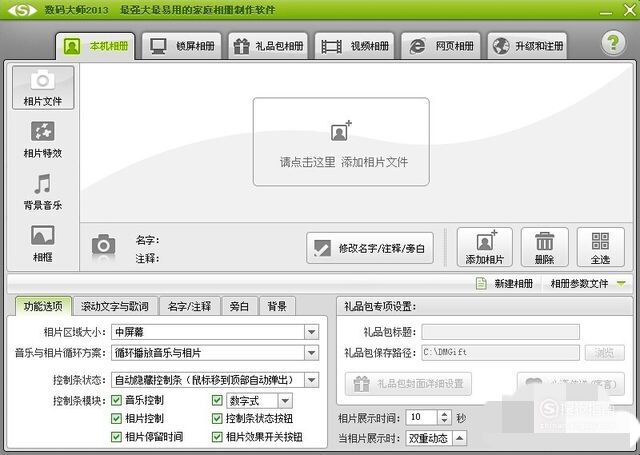Click the 礼品包标题 input field

pyautogui.click(x=500, y=332)
